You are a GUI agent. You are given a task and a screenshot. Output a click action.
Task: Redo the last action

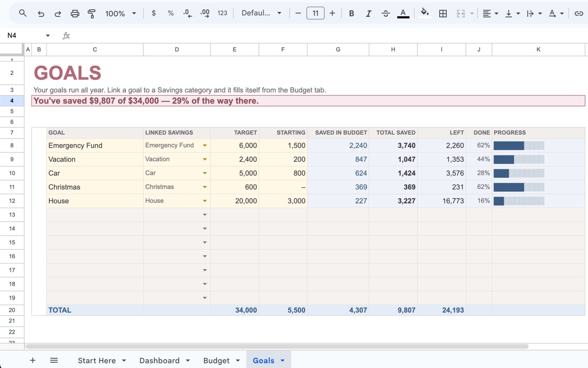(58, 14)
